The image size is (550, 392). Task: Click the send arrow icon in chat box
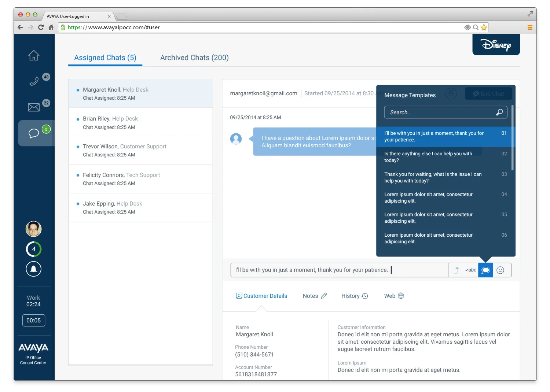coord(456,270)
